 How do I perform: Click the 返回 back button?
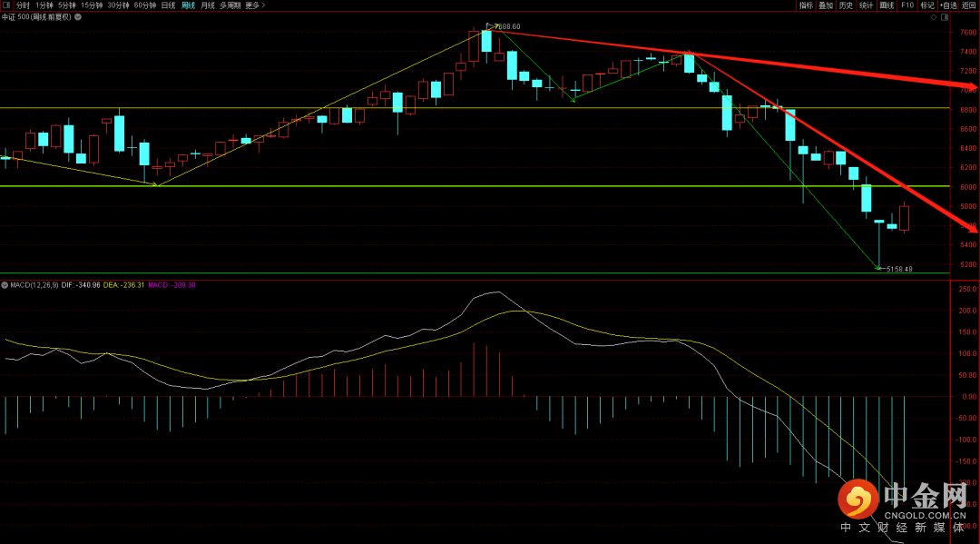(969, 5)
